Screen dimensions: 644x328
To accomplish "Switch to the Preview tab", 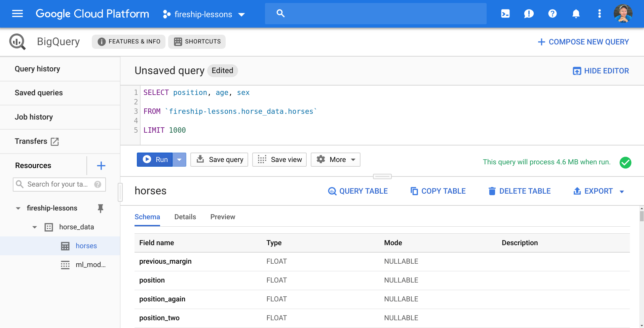I will (223, 217).
